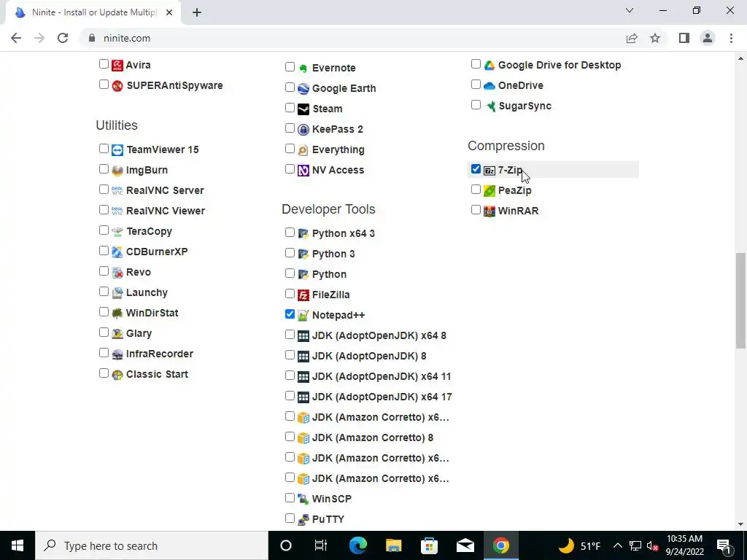Click the KeePass 2 lock icon
Image resolution: width=747 pixels, height=560 pixels.
303,130
